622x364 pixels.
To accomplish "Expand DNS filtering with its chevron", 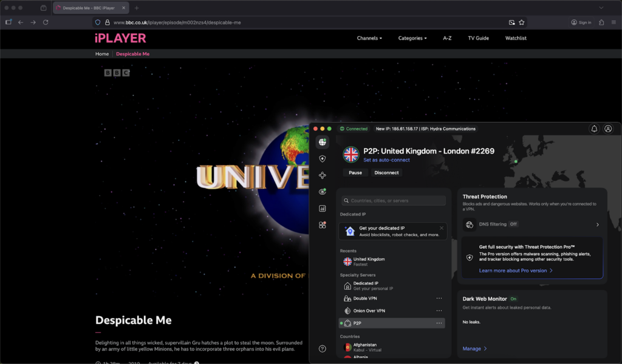I will [598, 224].
